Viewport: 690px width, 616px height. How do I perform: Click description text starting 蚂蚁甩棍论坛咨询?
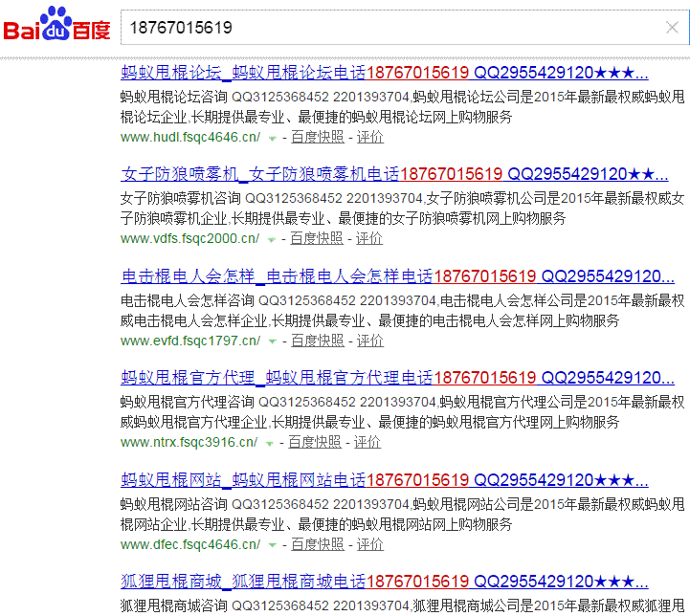[x=403, y=107]
